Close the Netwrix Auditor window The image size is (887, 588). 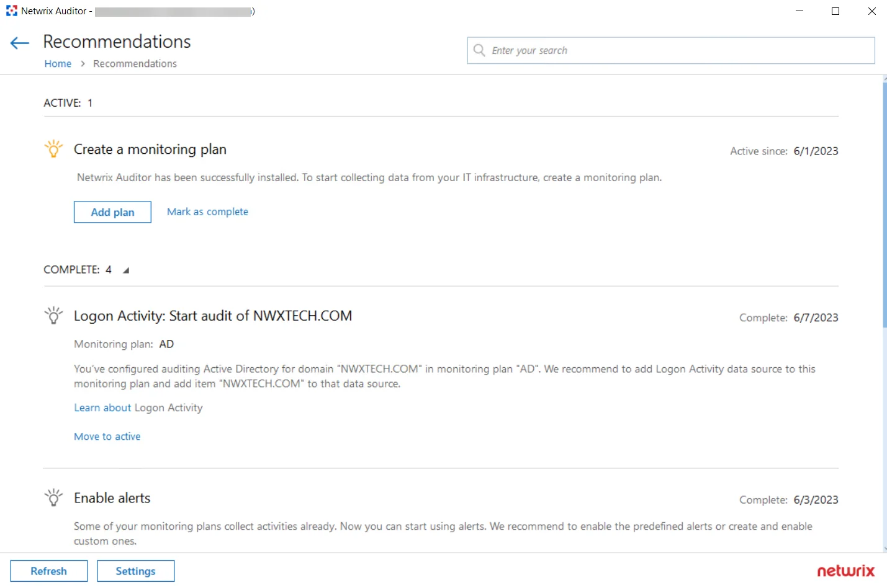tap(871, 11)
